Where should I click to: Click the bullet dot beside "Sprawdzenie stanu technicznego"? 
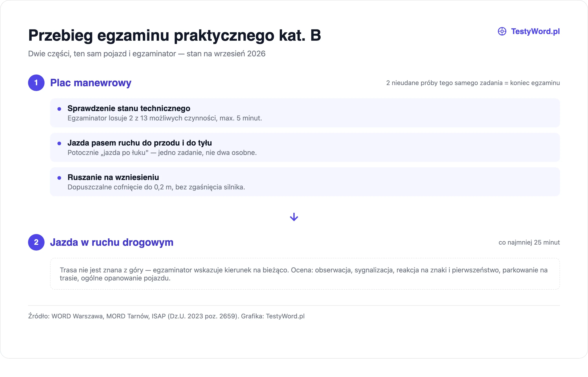click(x=59, y=109)
